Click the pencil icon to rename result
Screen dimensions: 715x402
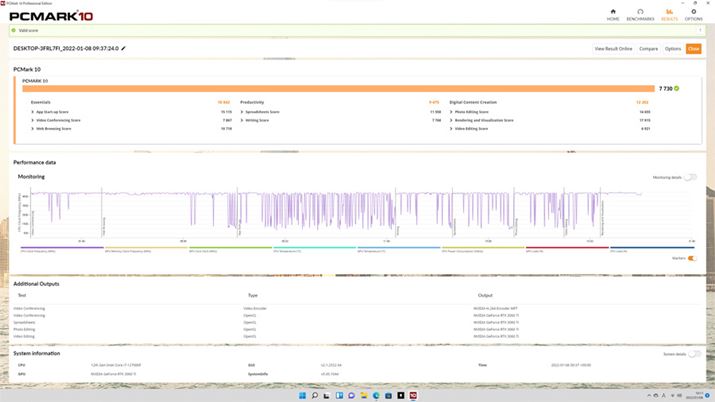click(x=124, y=48)
